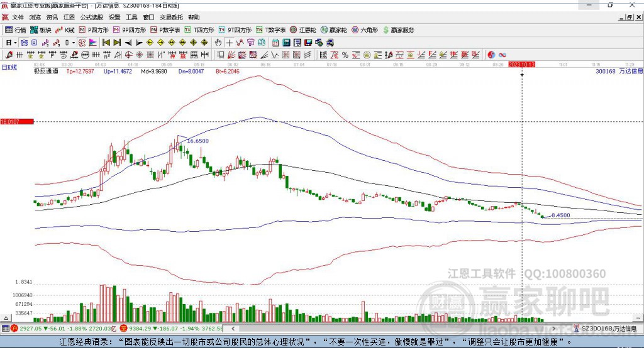
Task: Select the Gann fan lines tool
Action: point(231,55)
